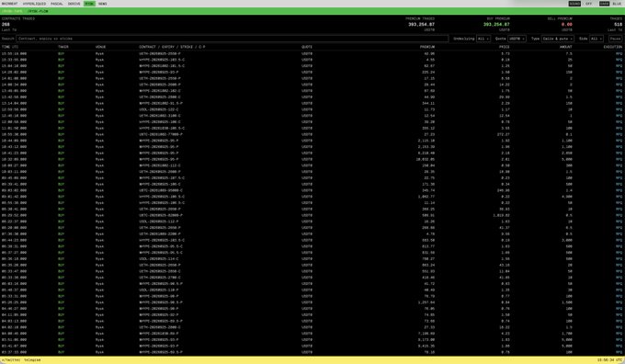Click the red SELL PREMIUM value 0.00
The width and height of the screenshot is (625, 364).
coord(567,24)
